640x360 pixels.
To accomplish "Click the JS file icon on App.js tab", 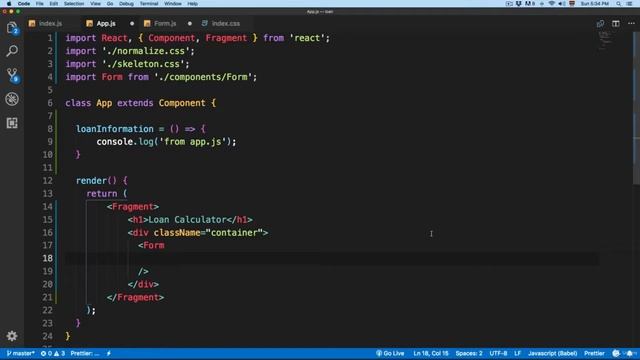I will pos(89,24).
